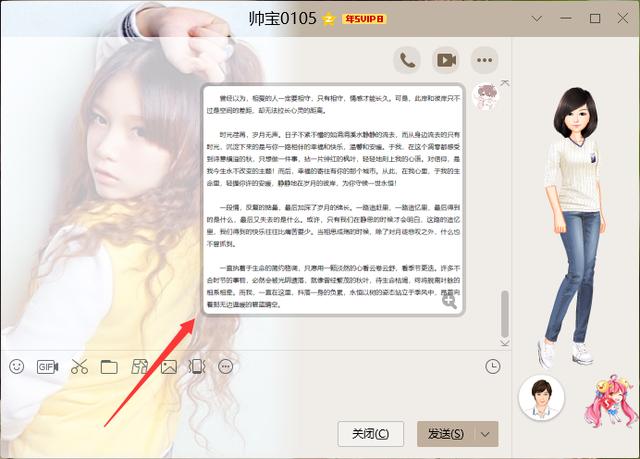Open more options with three-dots button at top
The width and height of the screenshot is (640, 459).
484,60
